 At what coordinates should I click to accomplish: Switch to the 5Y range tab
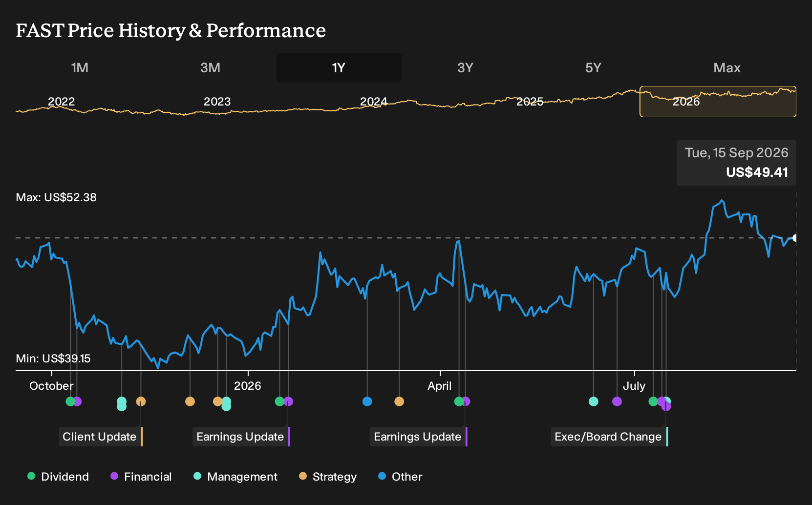[x=593, y=67]
